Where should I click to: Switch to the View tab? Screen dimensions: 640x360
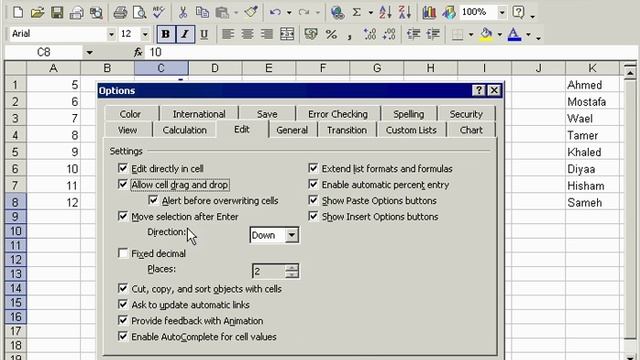[127, 130]
